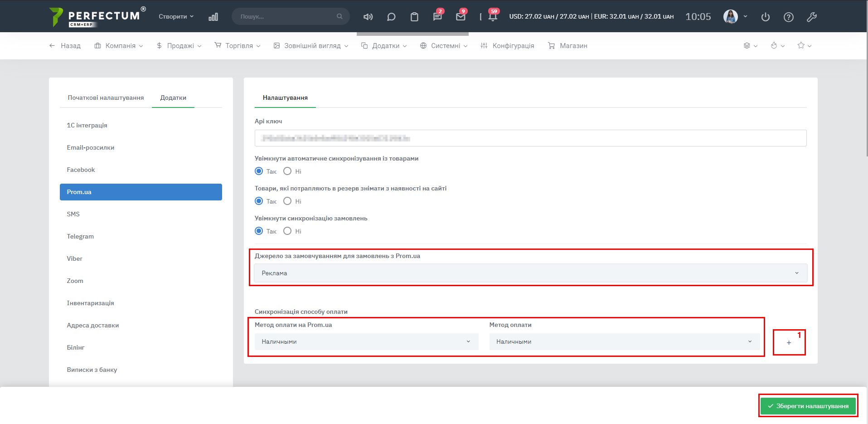Viewport: 868px width, 424px height.
Task: Open the 'Торгівля' menu
Action: pyautogui.click(x=238, y=46)
